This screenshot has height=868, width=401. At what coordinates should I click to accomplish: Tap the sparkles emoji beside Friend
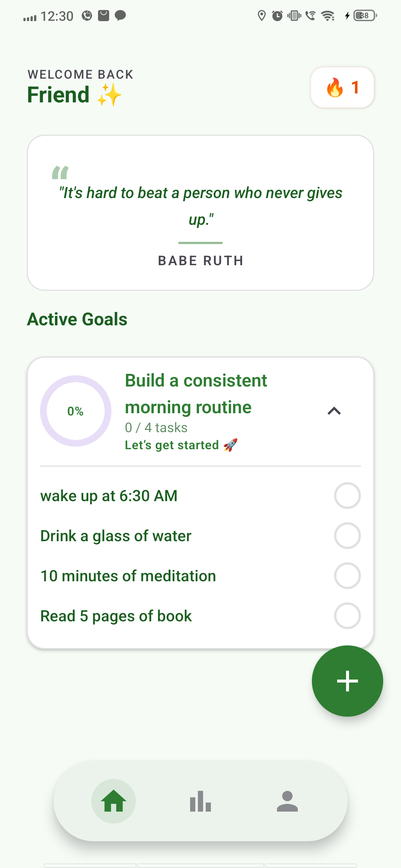[x=109, y=95]
